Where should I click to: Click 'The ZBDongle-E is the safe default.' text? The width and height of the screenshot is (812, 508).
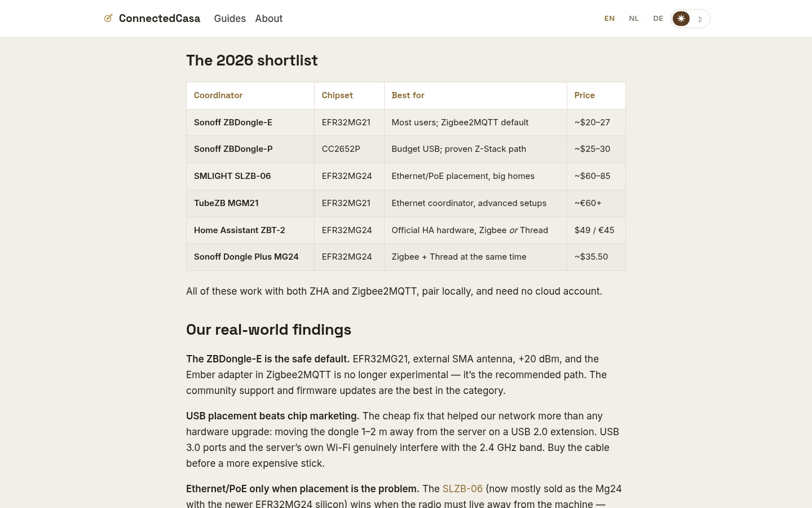[x=268, y=359]
